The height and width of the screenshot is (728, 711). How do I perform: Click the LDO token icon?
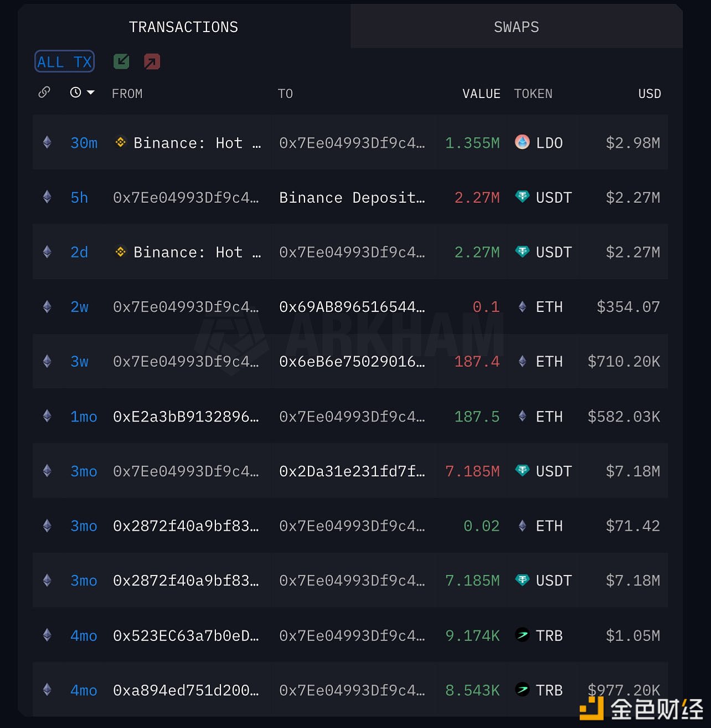[x=522, y=142]
